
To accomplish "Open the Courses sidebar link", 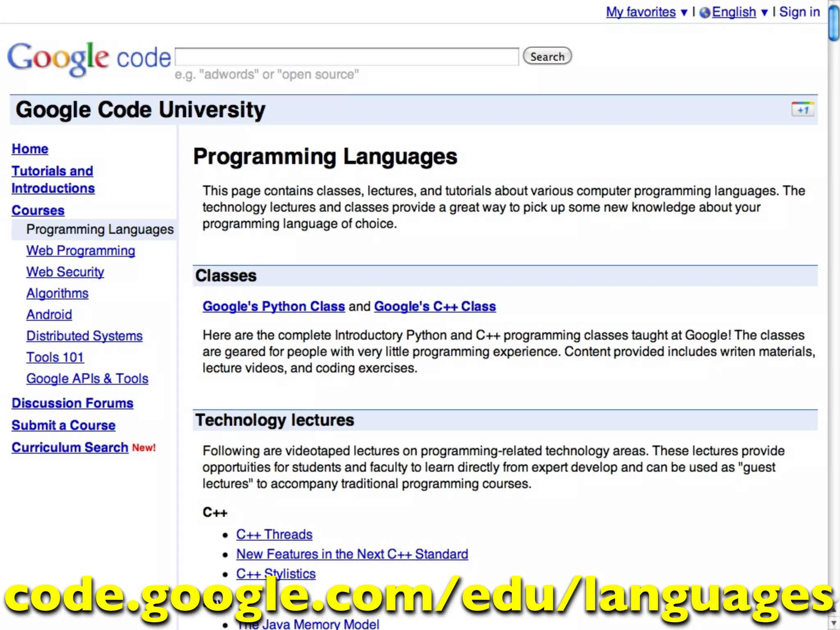I will [x=38, y=210].
